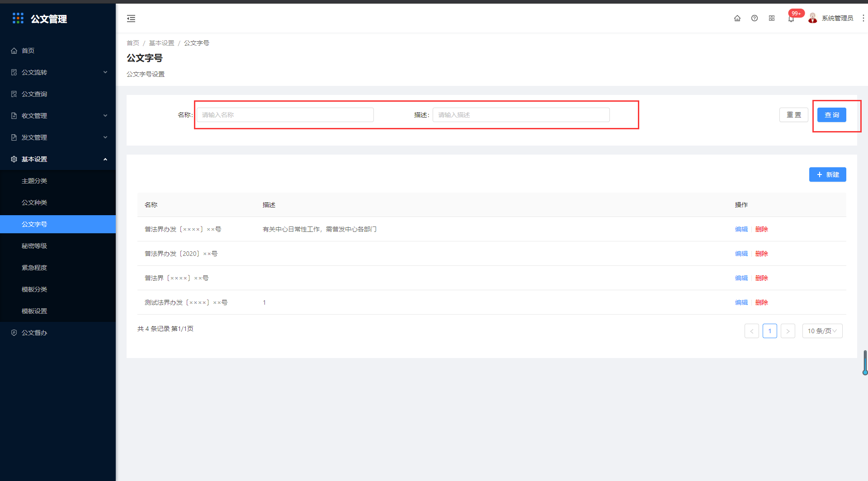The image size is (868, 481).
Task: Delete the 测试法界办发 row
Action: (762, 302)
